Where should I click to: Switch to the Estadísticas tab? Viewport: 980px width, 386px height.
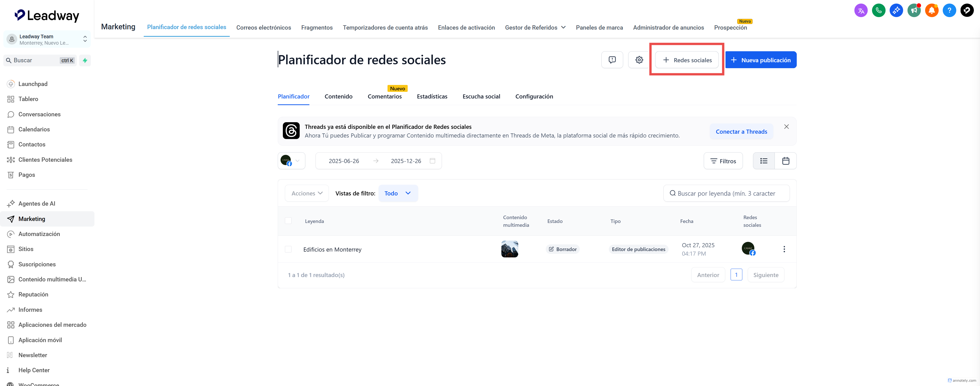(432, 97)
